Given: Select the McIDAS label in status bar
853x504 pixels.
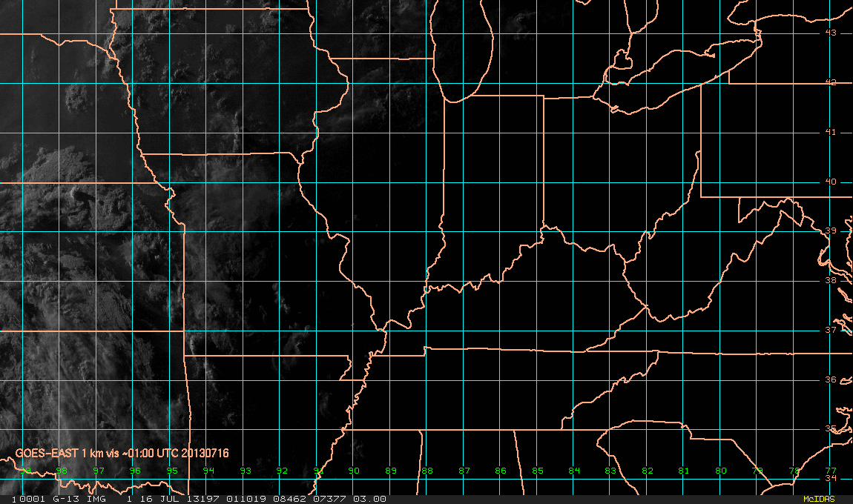Looking at the screenshot, I should [819, 499].
